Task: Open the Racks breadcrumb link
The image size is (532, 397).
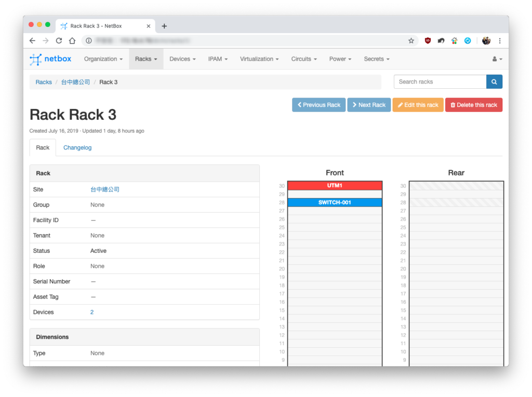Action: point(44,82)
